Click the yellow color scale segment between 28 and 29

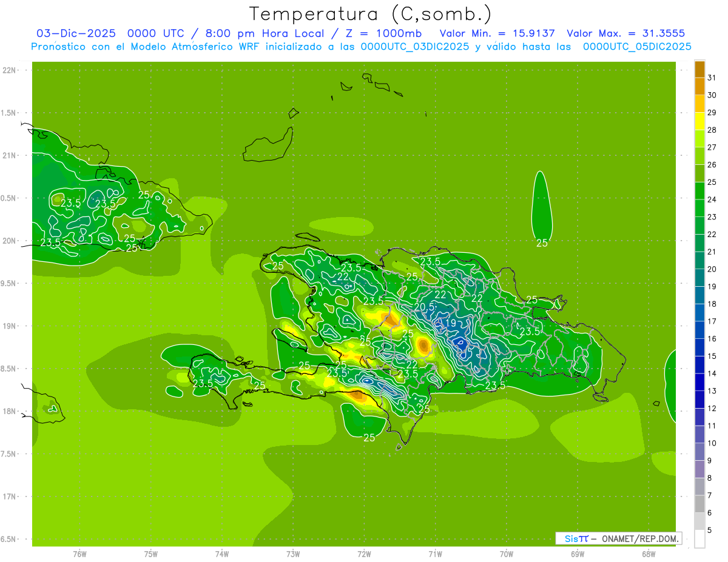pos(699,121)
